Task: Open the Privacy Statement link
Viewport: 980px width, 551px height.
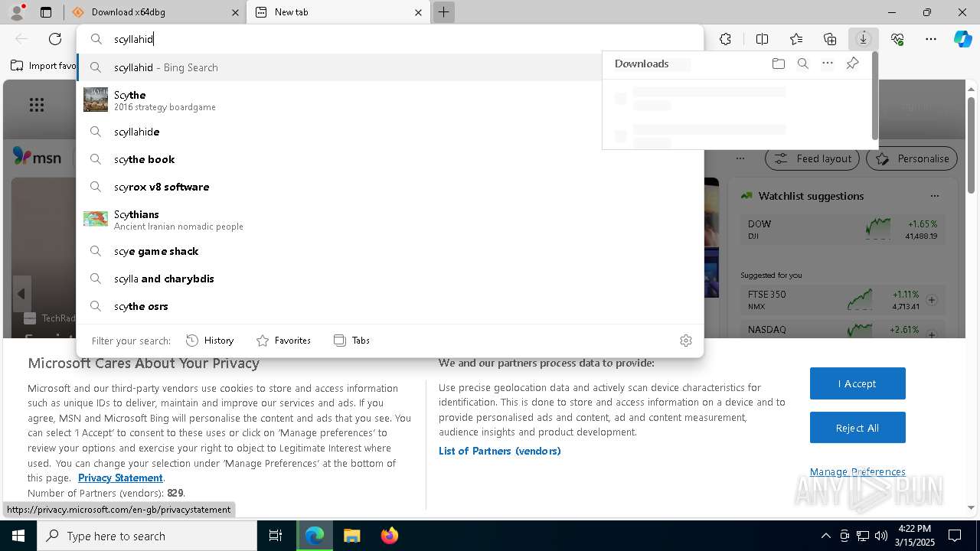Action: (x=120, y=478)
